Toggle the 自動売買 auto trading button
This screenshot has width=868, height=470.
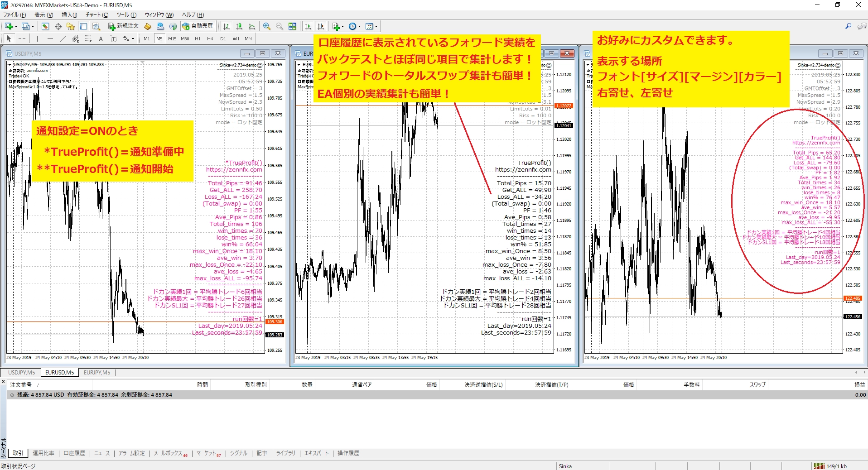[x=198, y=26]
